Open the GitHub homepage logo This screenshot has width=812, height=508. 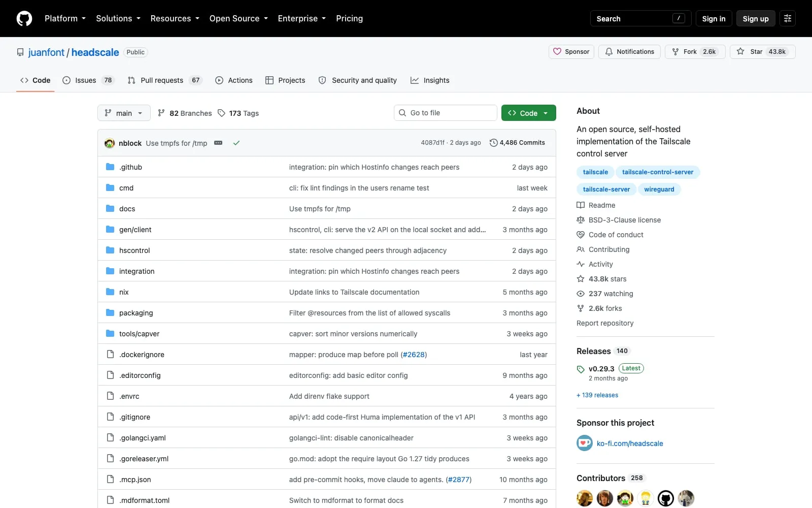tap(24, 18)
